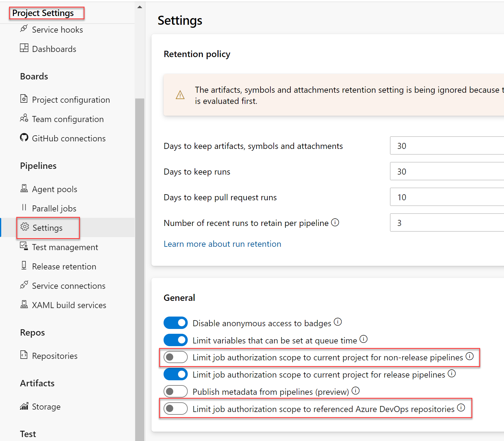Select Team configuration in the sidebar

[x=68, y=119]
